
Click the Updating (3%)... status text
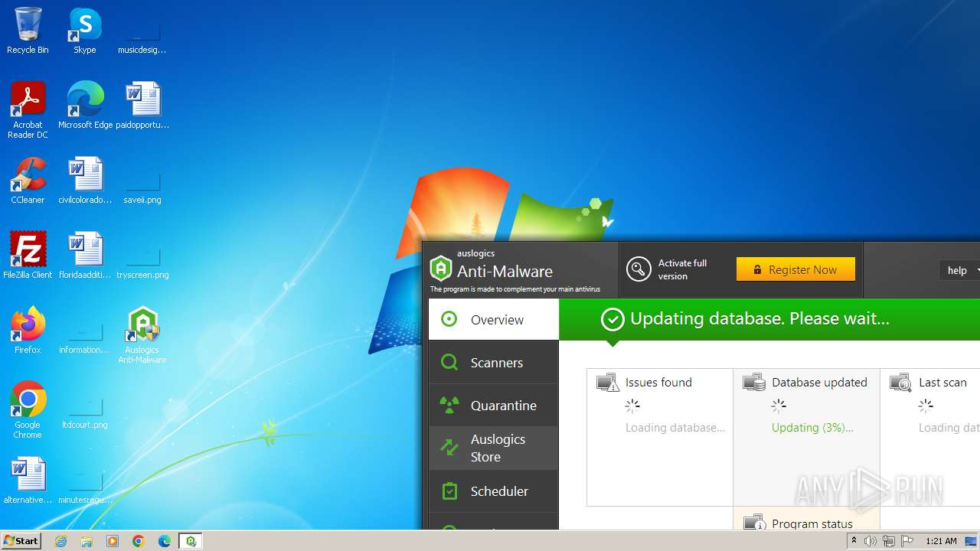coord(812,428)
